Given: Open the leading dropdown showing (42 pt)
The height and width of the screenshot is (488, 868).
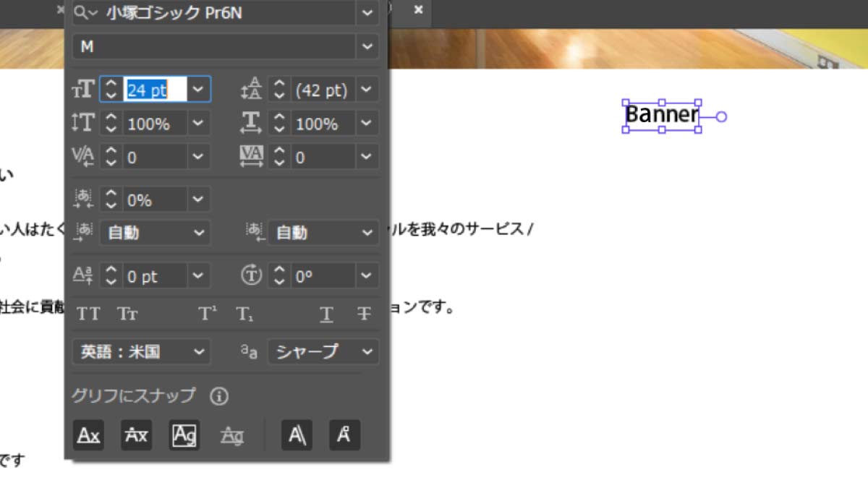Looking at the screenshot, I should pyautogui.click(x=367, y=89).
